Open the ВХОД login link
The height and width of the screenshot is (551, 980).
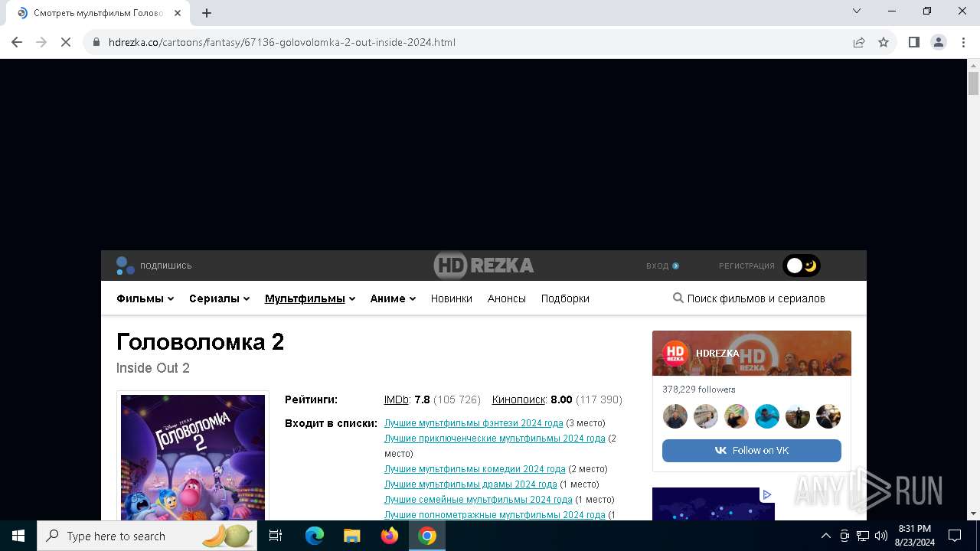(662, 266)
